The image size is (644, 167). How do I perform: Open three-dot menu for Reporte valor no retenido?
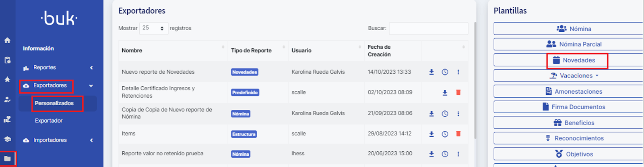458,154
